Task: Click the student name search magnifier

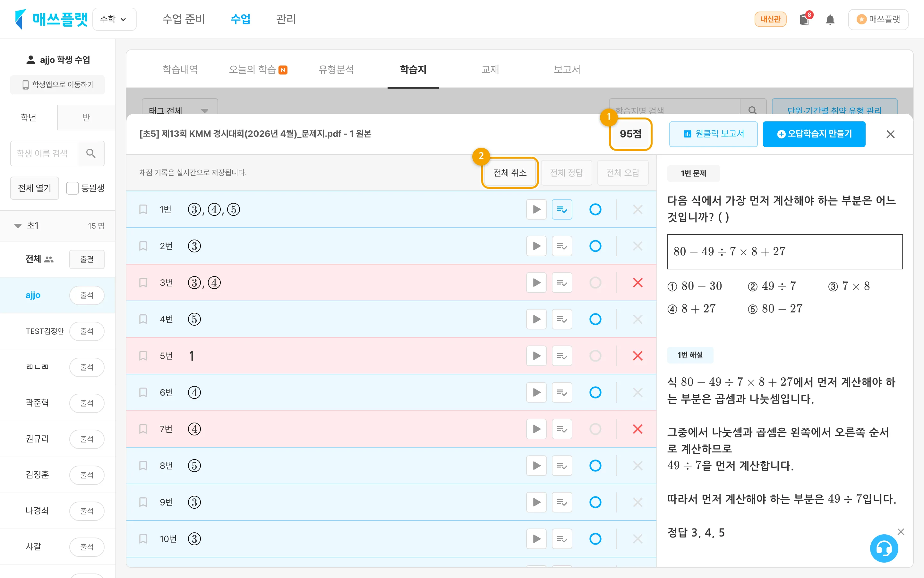Action: pos(91,153)
